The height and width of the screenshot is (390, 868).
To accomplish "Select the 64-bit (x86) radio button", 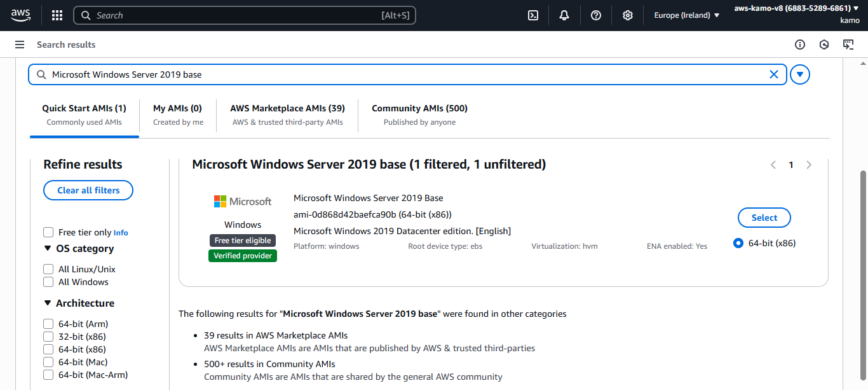I will [738, 242].
